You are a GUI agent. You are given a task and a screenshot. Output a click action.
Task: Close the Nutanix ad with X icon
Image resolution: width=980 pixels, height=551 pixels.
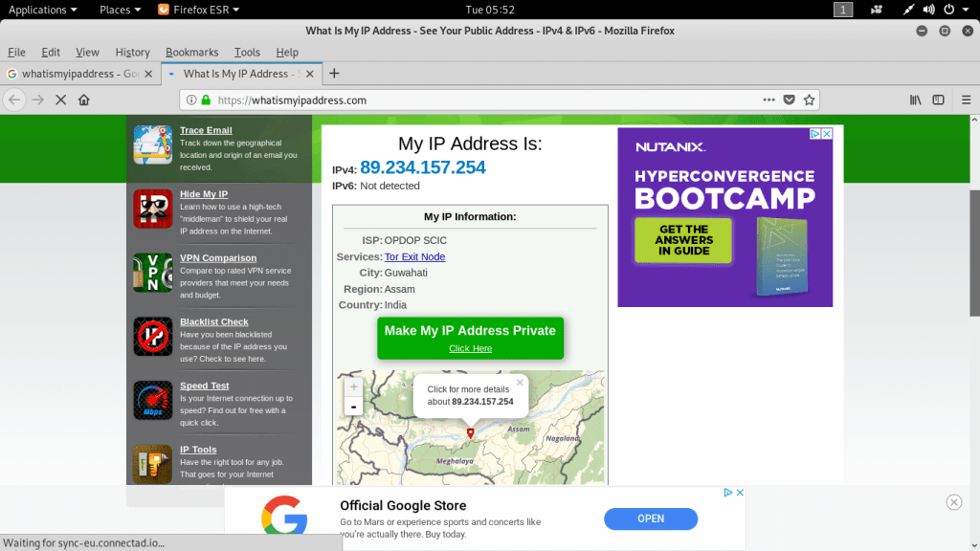tap(827, 134)
